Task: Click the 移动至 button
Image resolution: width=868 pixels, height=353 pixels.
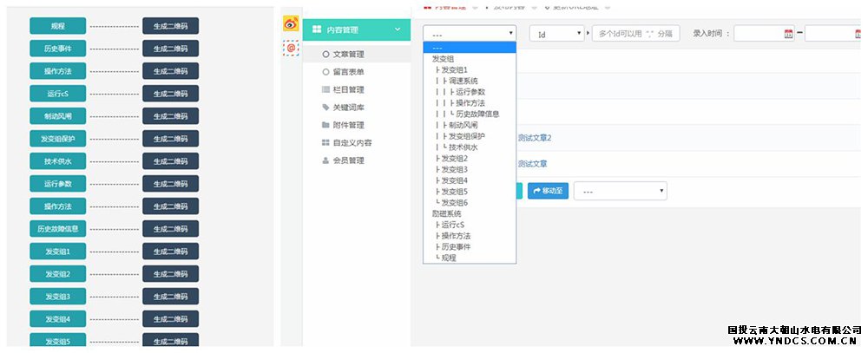Action: point(548,191)
